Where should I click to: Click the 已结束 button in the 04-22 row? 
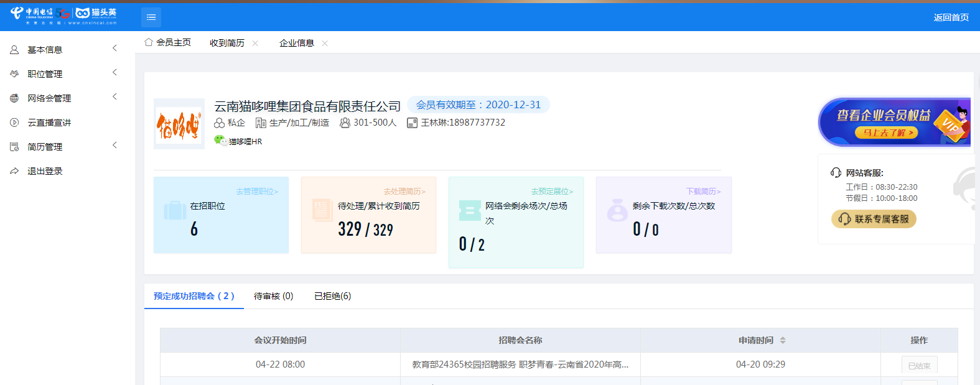[x=919, y=365]
